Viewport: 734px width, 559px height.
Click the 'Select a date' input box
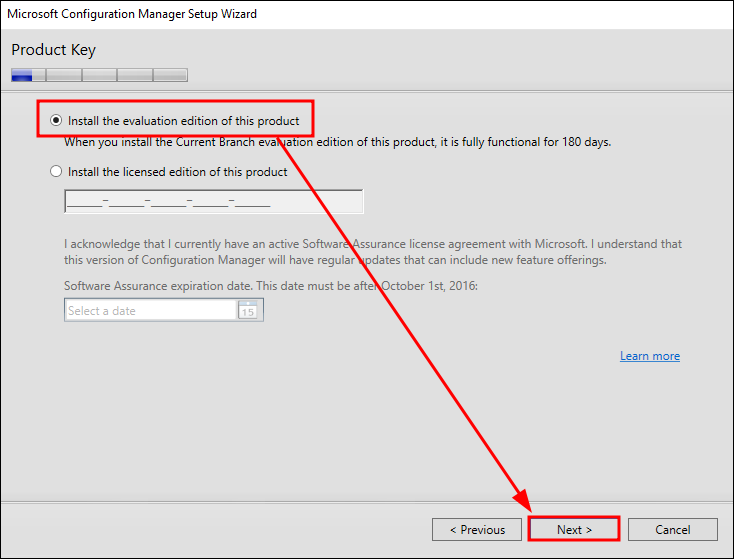150,311
